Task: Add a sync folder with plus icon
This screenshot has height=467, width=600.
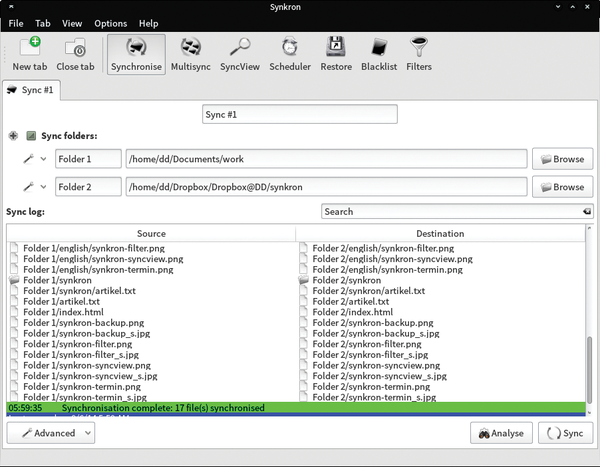Action: point(13,136)
